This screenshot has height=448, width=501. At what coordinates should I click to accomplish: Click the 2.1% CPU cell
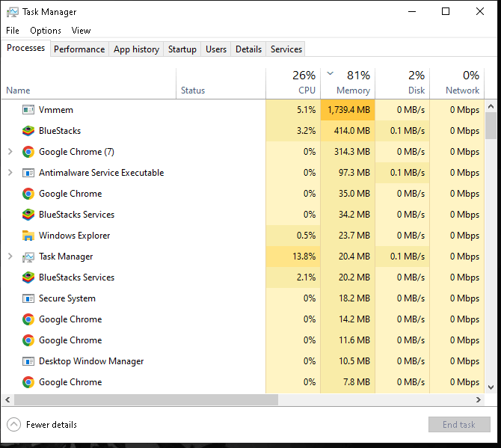pos(293,277)
